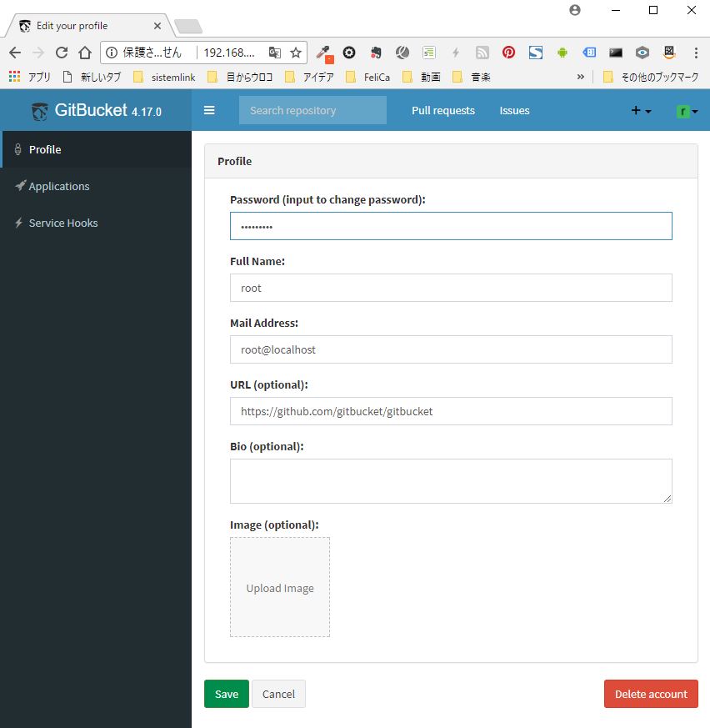Viewport: 710px width, 728px height.
Task: Cancel profile editing
Action: click(x=278, y=694)
